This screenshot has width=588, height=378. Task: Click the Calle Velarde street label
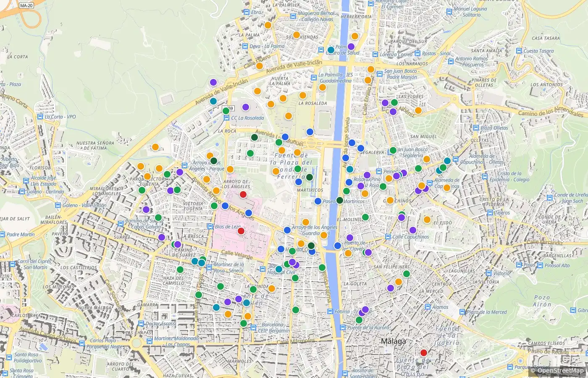click(237, 255)
